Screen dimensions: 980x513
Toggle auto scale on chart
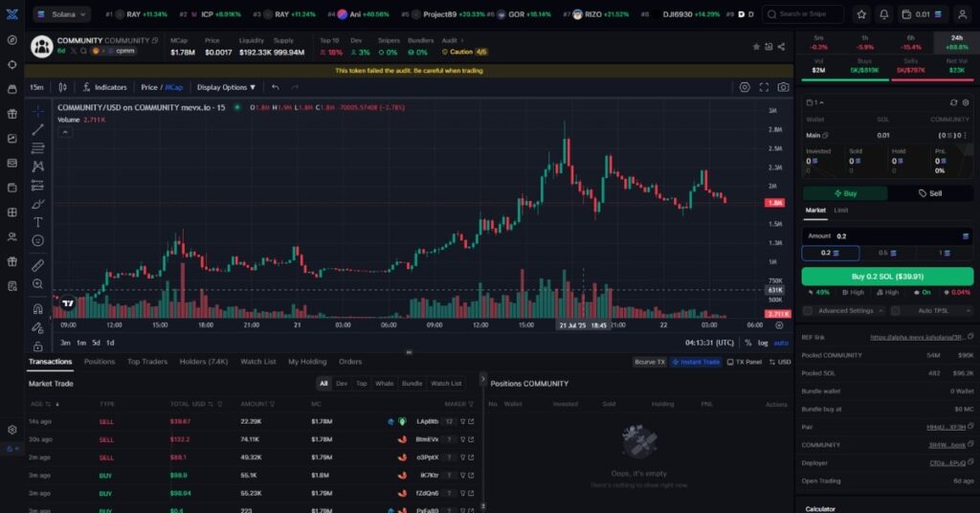point(781,343)
